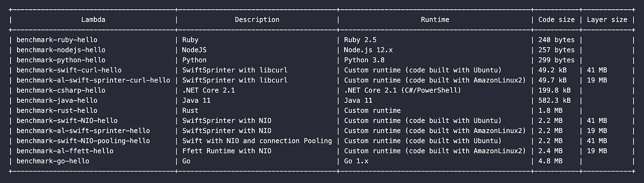Click the Layer size column header
Screen dimensions: 644x183
[x=607, y=20]
